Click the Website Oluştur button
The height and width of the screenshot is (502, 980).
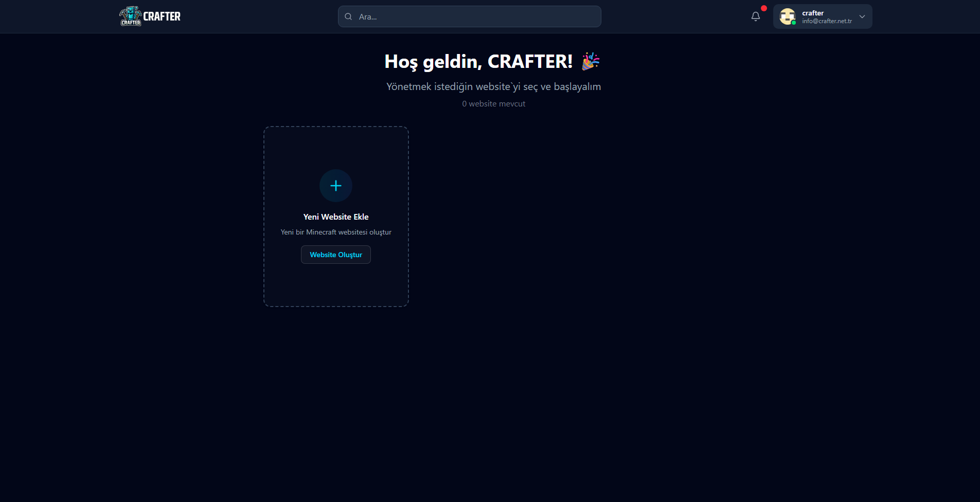[336, 255]
